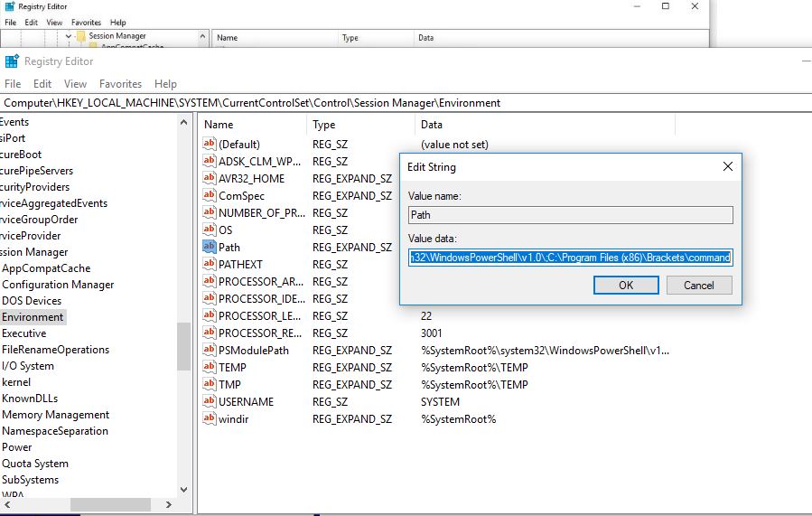Click the Value data text field
The width and height of the screenshot is (812, 516).
(x=570, y=258)
